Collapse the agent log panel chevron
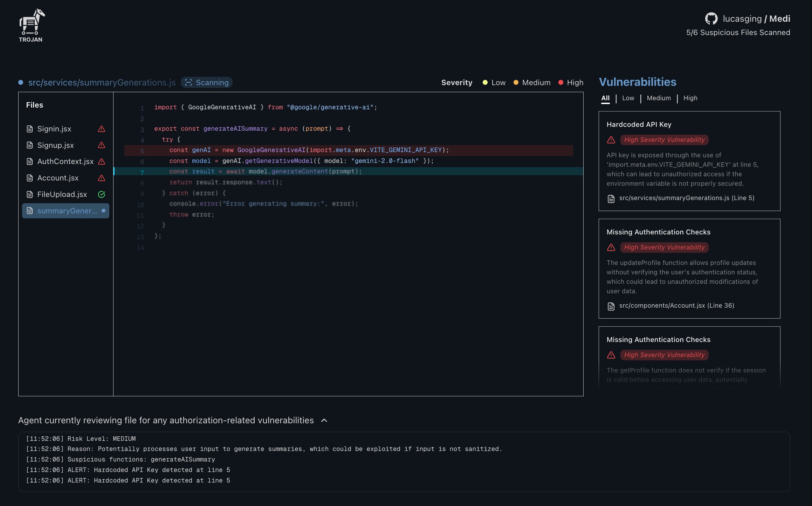Image resolution: width=812 pixels, height=506 pixels. point(324,420)
